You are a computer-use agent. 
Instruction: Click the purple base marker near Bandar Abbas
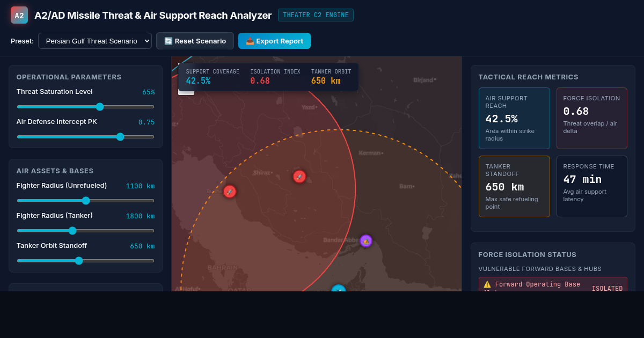point(366,241)
